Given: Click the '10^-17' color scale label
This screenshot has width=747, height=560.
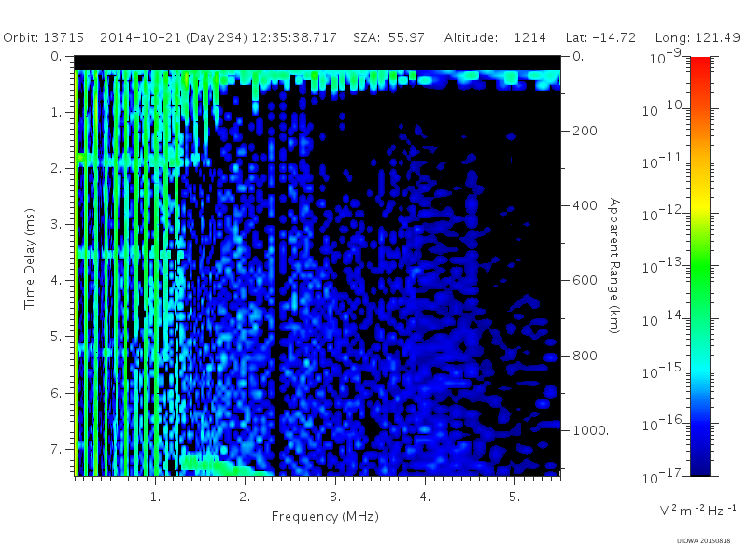Looking at the screenshot, I should click(663, 475).
